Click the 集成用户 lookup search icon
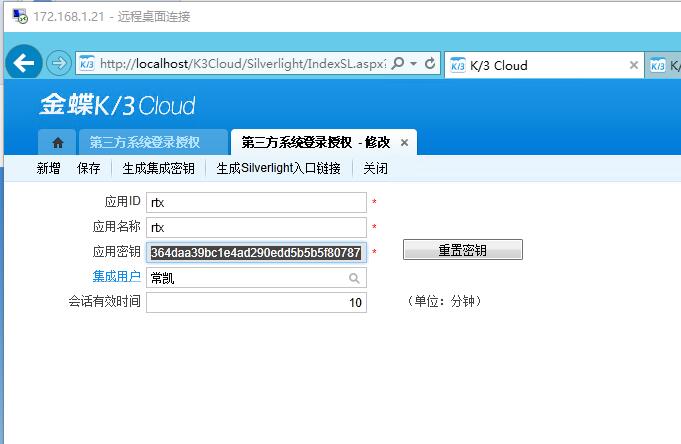The height and width of the screenshot is (444, 681). (354, 278)
